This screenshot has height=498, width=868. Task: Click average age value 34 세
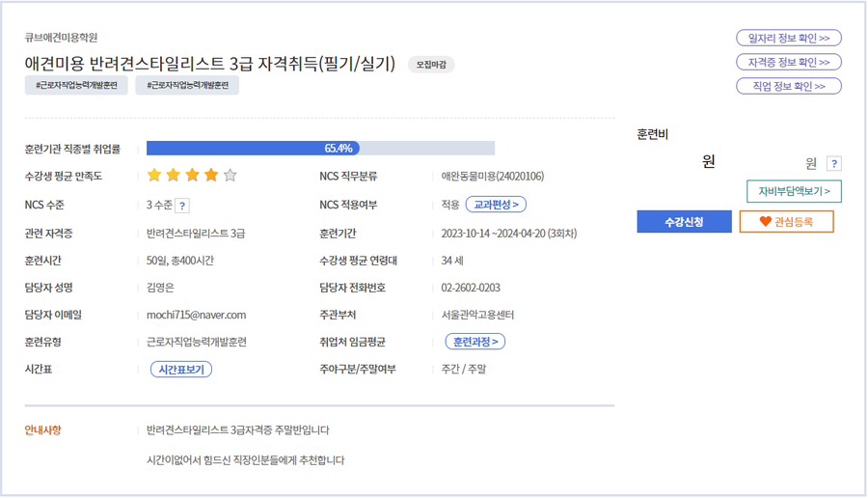click(452, 261)
